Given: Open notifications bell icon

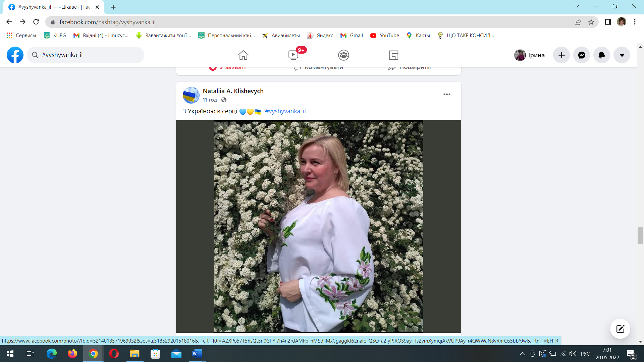Looking at the screenshot, I should [602, 55].
